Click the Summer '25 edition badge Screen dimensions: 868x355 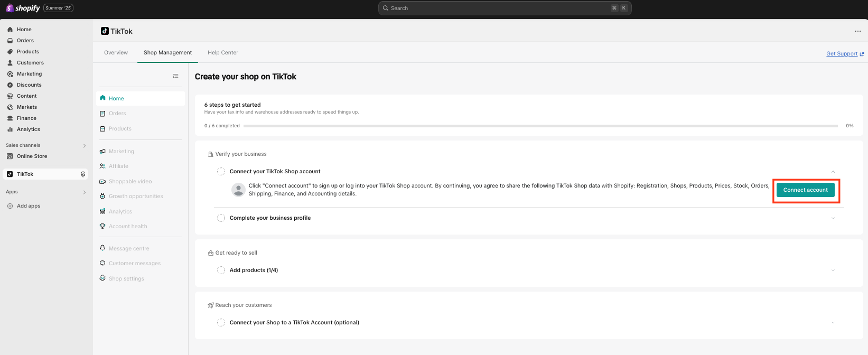pos(58,8)
